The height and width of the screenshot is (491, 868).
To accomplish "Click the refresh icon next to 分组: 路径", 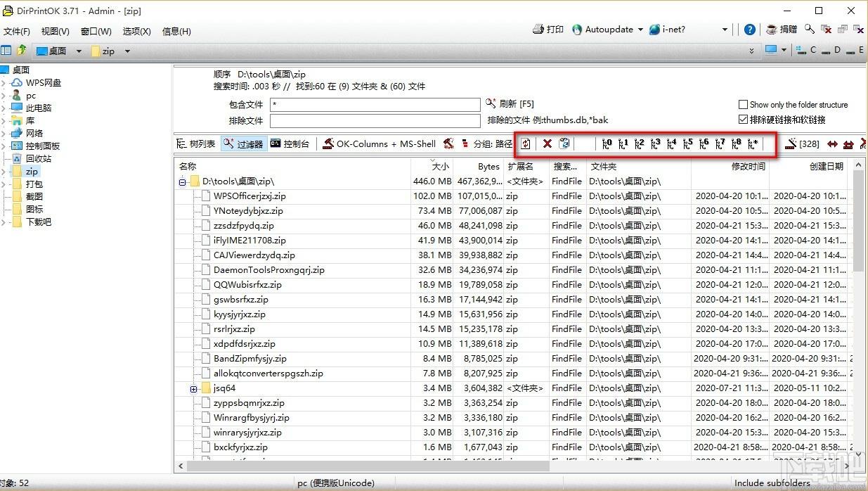I will click(x=526, y=144).
